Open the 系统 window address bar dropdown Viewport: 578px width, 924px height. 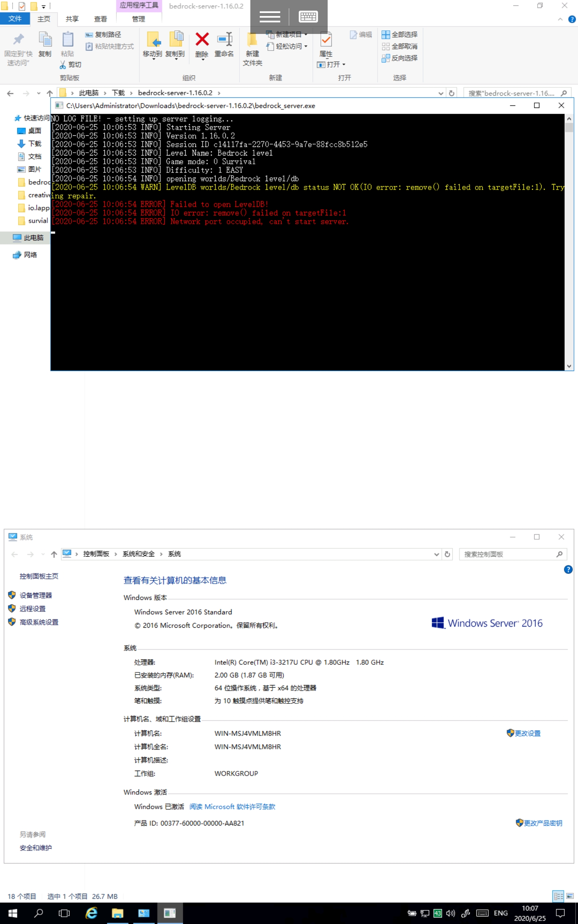[436, 554]
